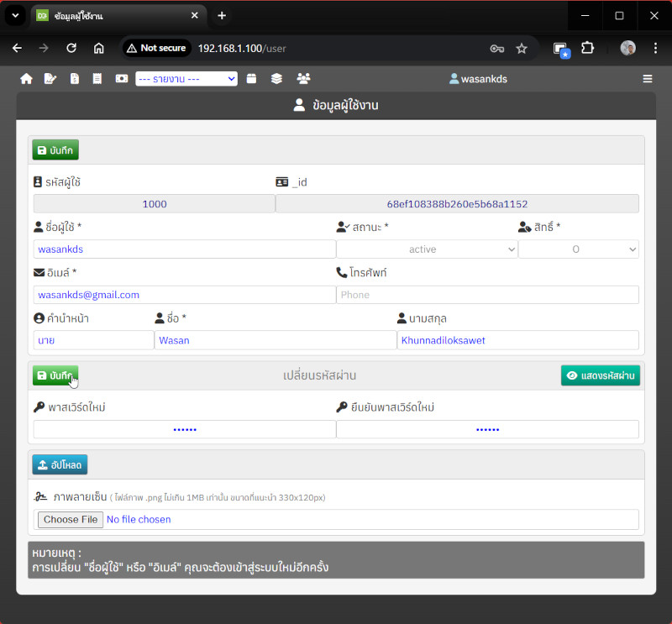Open the browser extensions puzzle icon
The width and height of the screenshot is (672, 624).
point(588,49)
